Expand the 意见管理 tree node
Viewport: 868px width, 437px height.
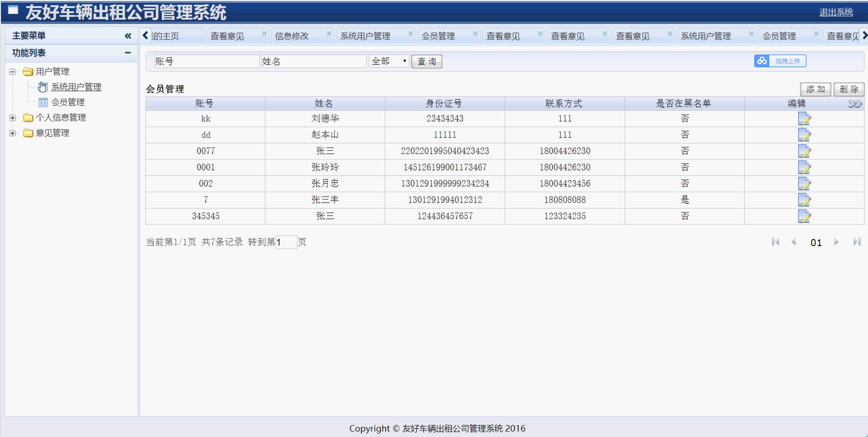pyautogui.click(x=13, y=133)
